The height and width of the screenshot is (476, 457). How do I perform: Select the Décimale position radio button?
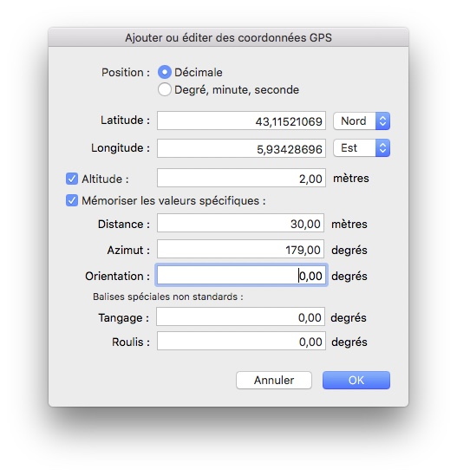tap(165, 72)
